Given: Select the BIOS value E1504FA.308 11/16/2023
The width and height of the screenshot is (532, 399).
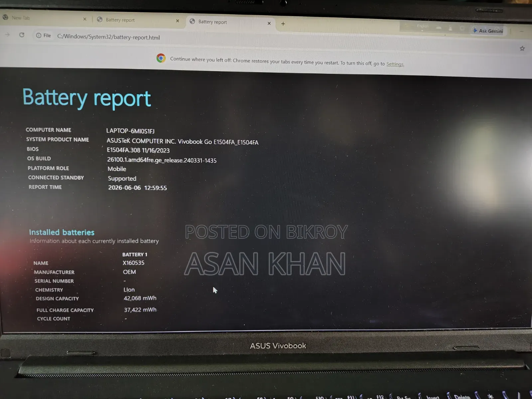Looking at the screenshot, I should coord(138,150).
